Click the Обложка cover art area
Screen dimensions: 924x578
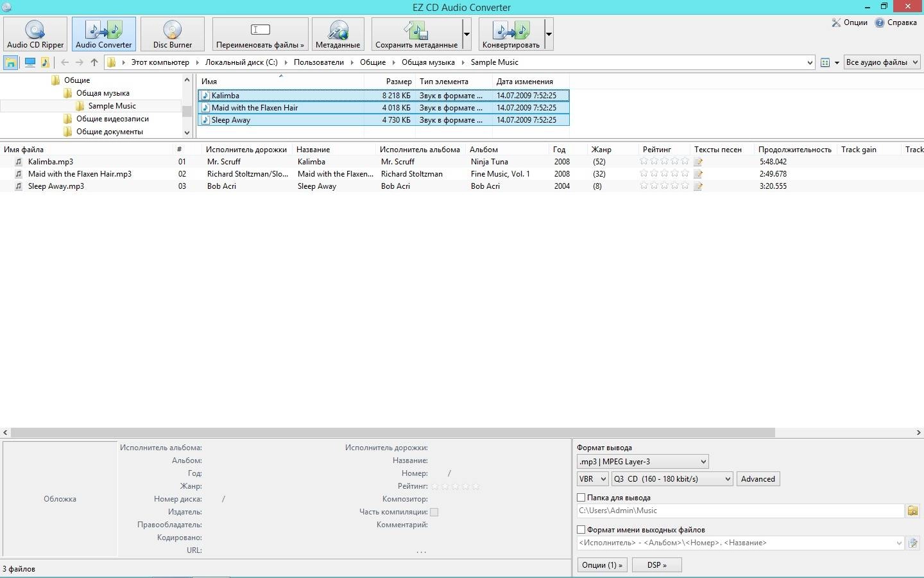click(x=60, y=499)
